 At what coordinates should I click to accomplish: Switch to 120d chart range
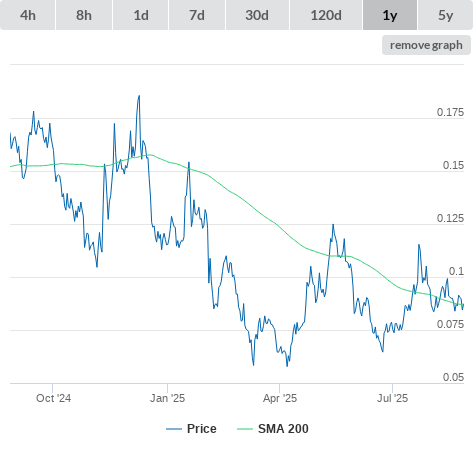[326, 15]
